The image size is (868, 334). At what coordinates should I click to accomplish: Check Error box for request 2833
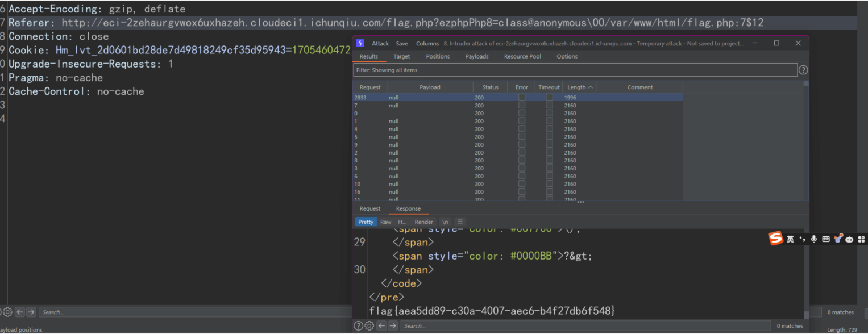click(x=521, y=98)
